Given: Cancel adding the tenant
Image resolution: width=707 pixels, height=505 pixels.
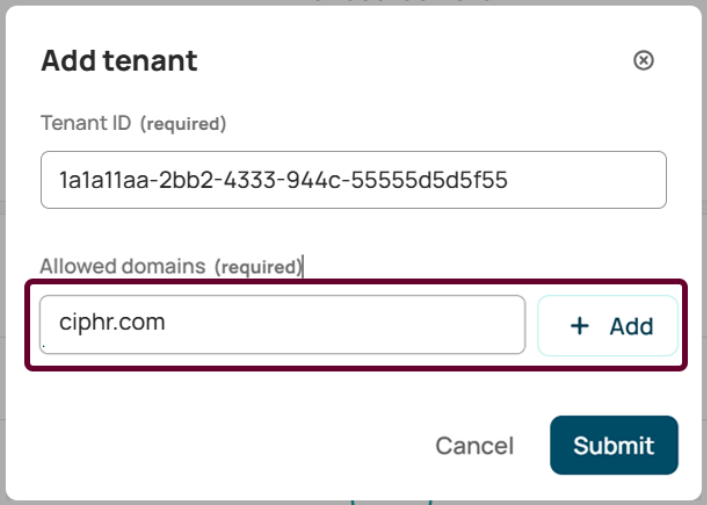Looking at the screenshot, I should (474, 446).
